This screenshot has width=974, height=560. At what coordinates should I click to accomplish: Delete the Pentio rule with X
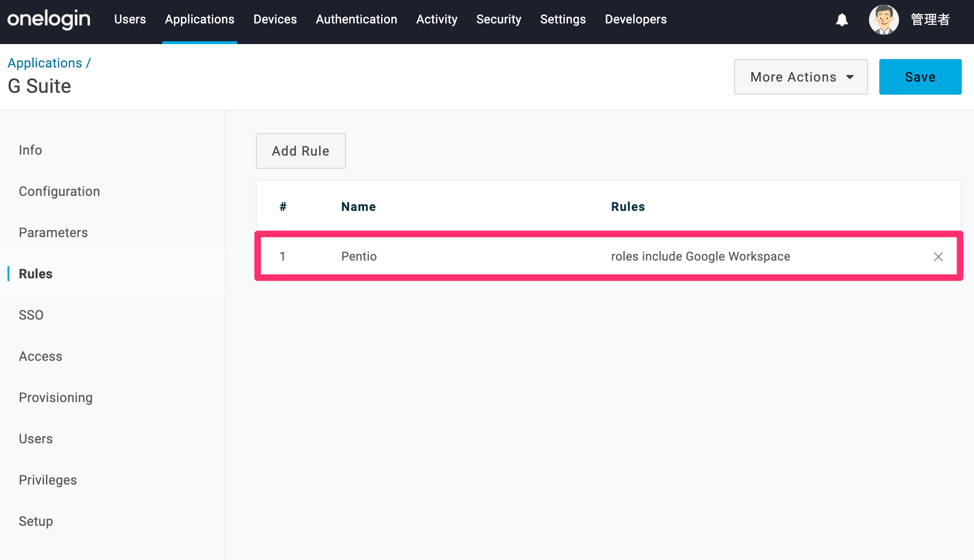938,257
